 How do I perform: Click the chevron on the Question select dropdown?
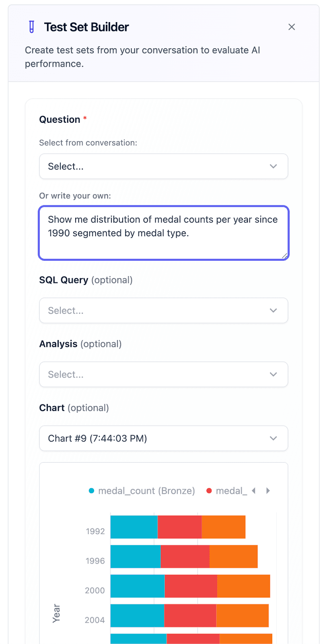tap(273, 166)
